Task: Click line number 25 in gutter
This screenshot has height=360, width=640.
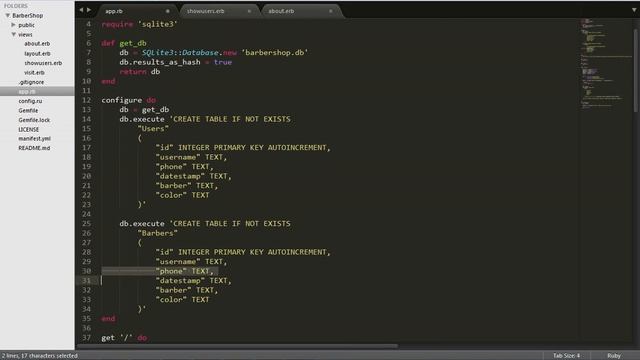Action: pos(87,224)
